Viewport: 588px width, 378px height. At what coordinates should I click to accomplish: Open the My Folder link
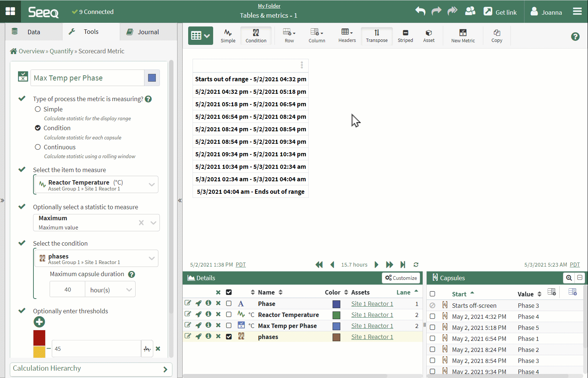(269, 6)
